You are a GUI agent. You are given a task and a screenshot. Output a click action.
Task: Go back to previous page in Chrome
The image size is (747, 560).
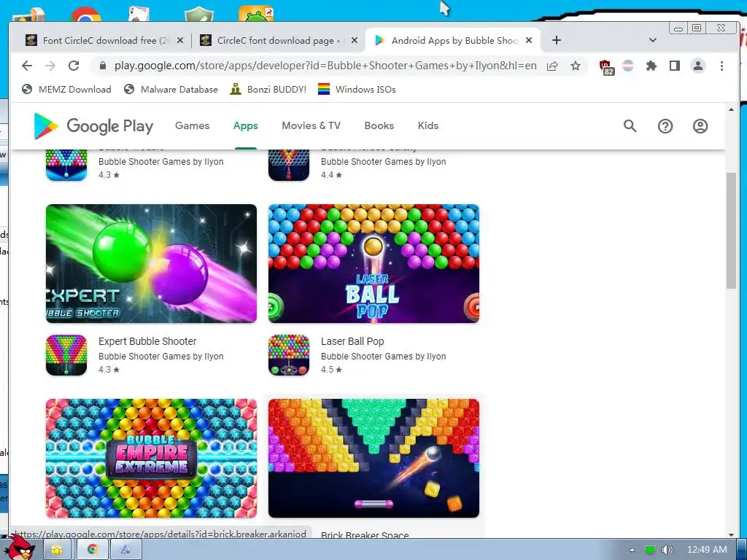pyautogui.click(x=27, y=66)
